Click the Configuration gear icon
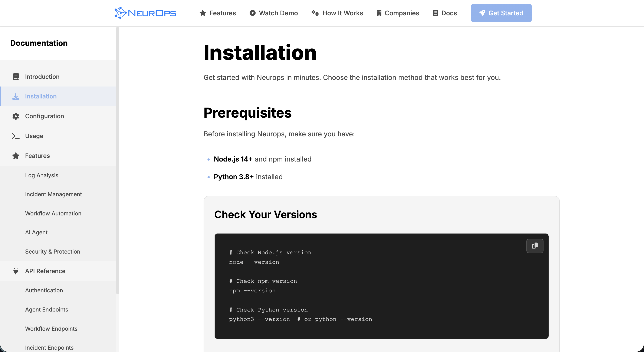Image resolution: width=644 pixels, height=352 pixels. pos(16,116)
